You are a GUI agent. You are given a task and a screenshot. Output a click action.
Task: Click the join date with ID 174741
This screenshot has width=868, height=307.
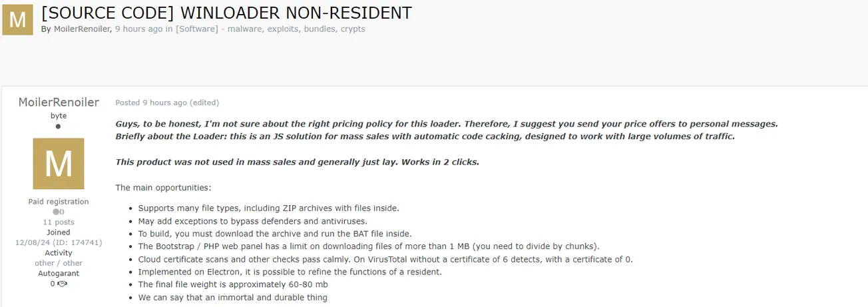point(59,243)
